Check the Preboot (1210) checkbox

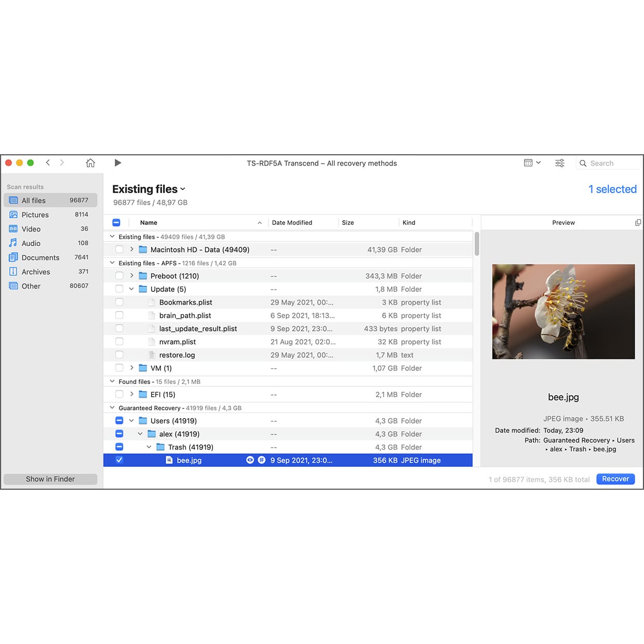[x=119, y=276]
